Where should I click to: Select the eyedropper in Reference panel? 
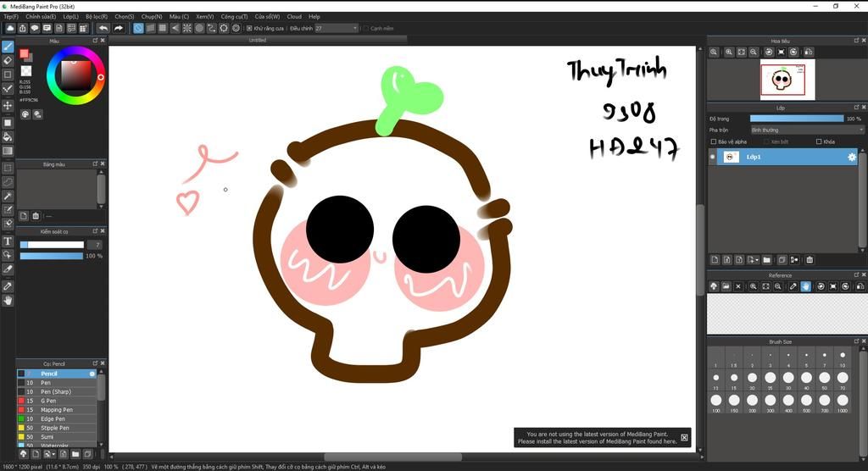pyautogui.click(x=793, y=286)
